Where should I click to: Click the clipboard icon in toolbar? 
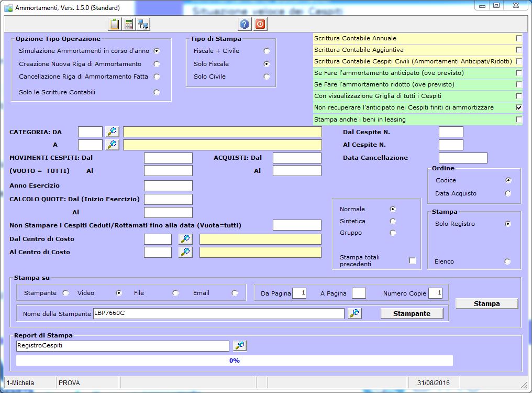tap(114, 24)
